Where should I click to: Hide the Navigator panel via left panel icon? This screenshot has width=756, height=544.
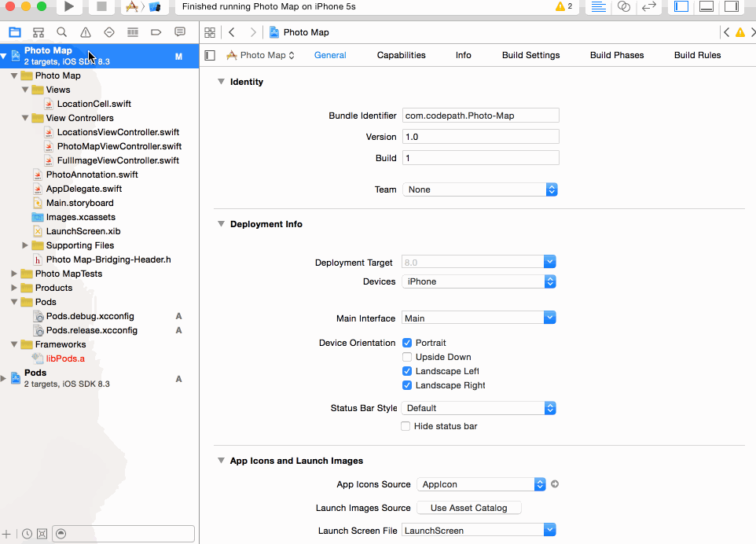[x=681, y=6]
